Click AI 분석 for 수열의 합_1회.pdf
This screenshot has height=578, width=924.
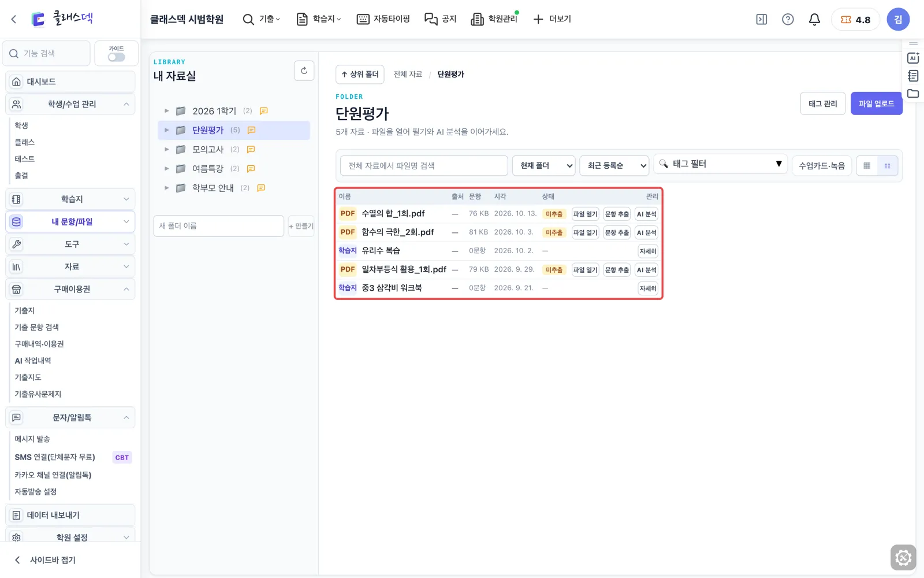point(646,214)
